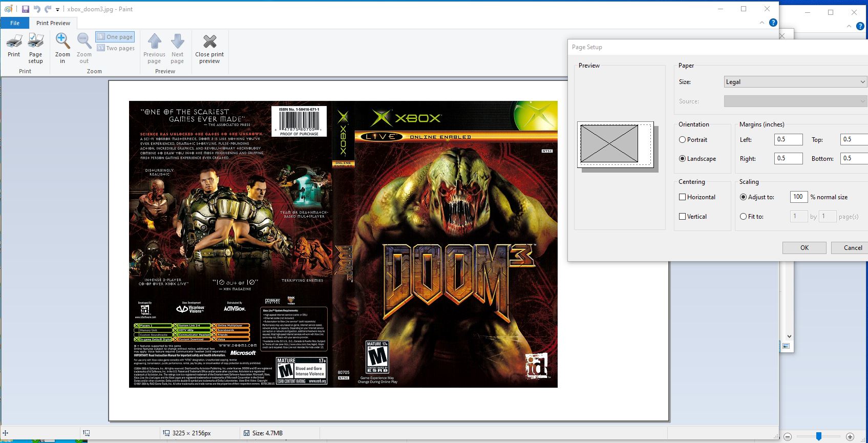
Task: Open the paper Size dropdown showing Legal
Action: (x=795, y=81)
